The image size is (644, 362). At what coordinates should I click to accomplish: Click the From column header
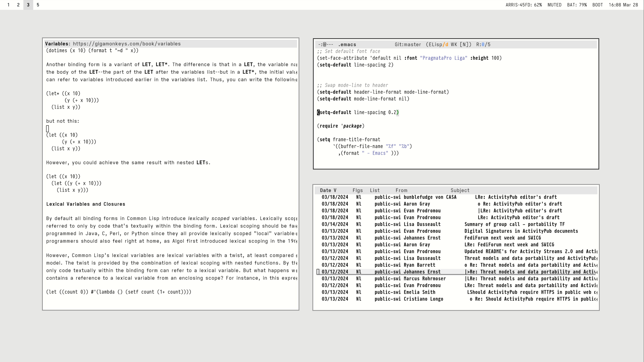(x=401, y=190)
